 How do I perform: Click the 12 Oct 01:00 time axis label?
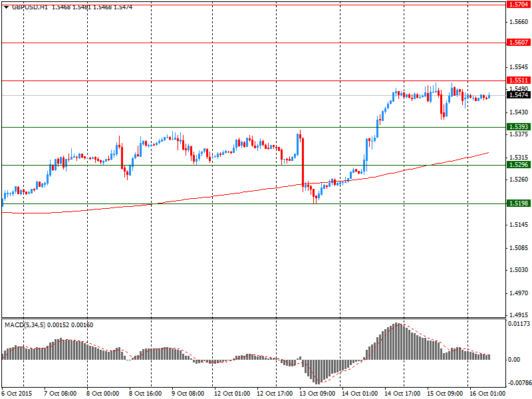click(x=231, y=394)
